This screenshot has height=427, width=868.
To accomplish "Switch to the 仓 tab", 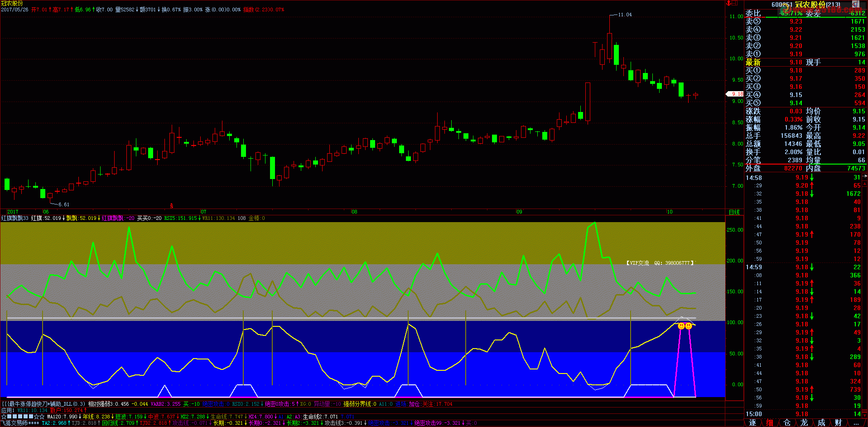I will [x=787, y=422].
